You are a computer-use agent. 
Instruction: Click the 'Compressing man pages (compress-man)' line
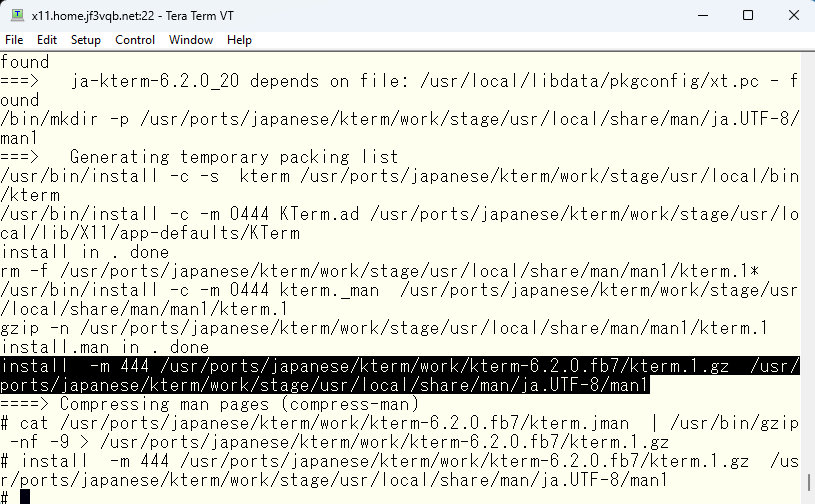point(209,404)
